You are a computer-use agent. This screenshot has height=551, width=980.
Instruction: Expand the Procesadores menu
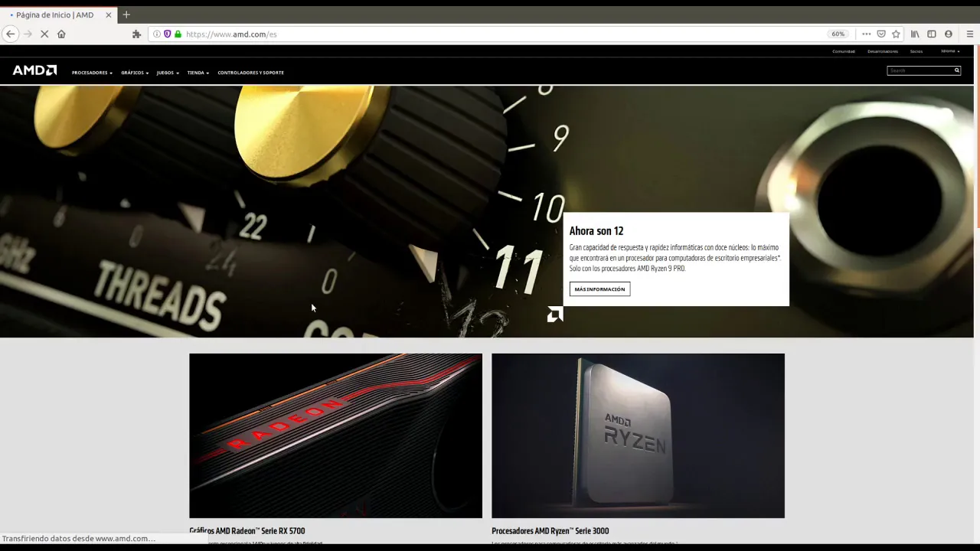point(92,73)
